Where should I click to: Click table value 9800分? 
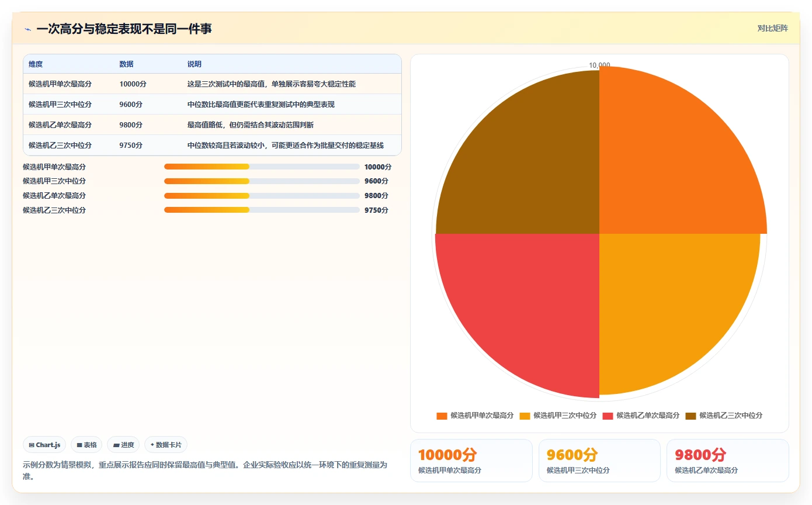click(x=131, y=125)
